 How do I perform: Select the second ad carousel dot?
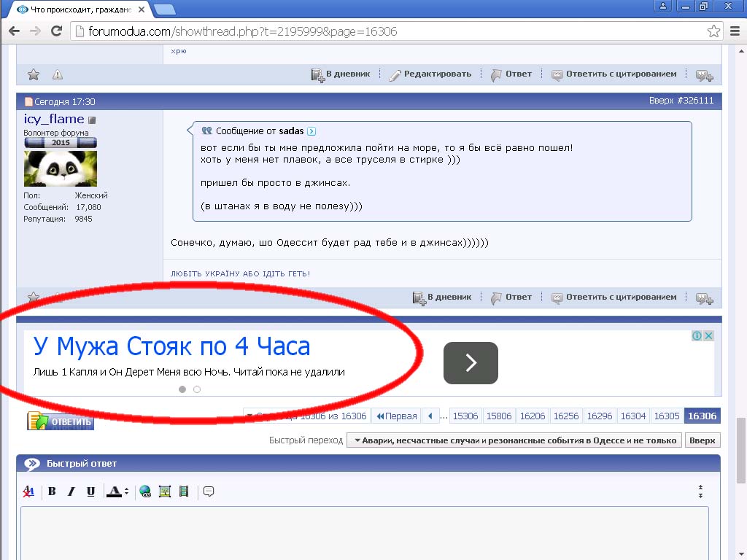197,389
